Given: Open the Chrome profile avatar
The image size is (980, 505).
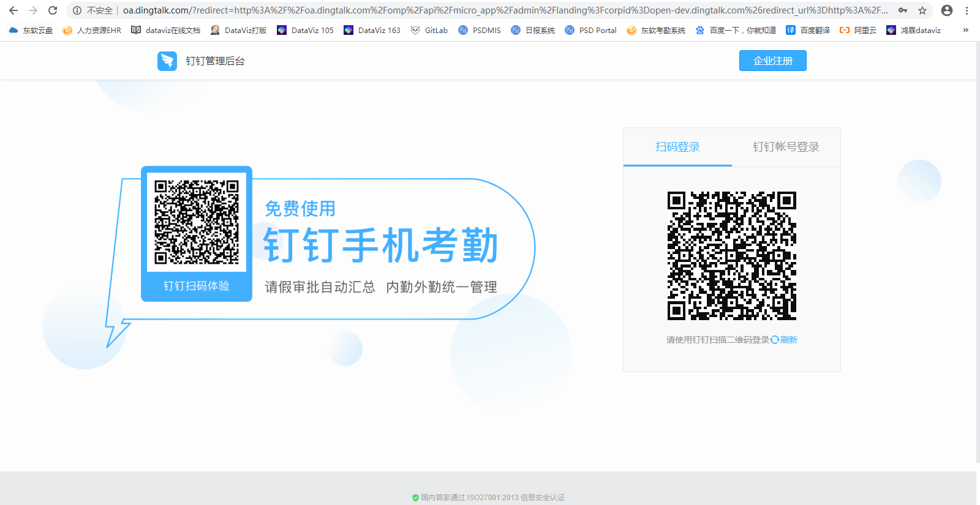Looking at the screenshot, I should [x=947, y=10].
